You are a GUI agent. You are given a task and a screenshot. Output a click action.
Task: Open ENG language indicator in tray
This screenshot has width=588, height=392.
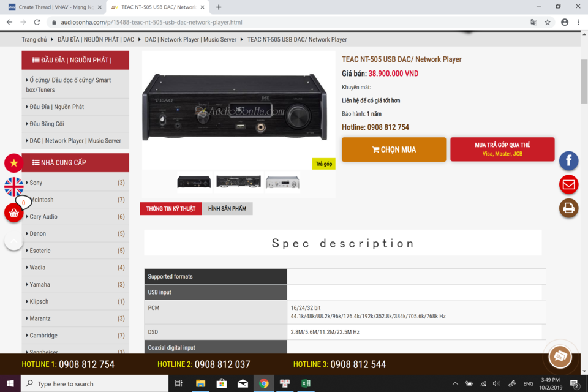point(528,383)
